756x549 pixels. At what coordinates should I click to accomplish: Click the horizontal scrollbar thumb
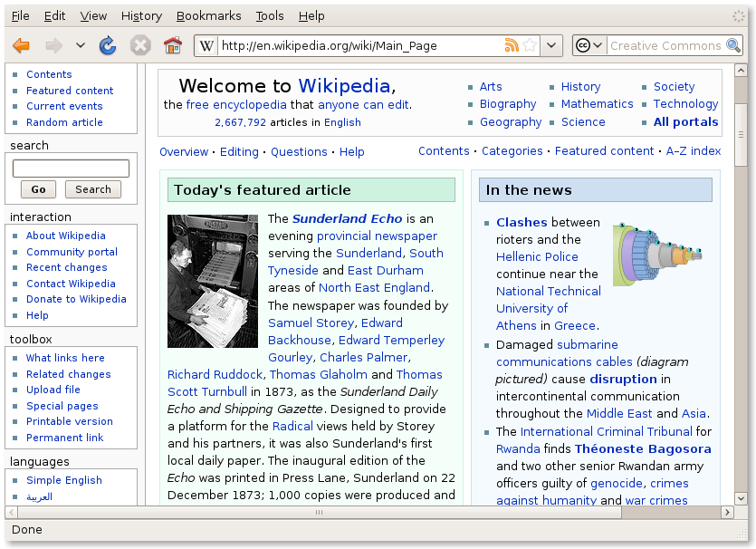point(320,512)
